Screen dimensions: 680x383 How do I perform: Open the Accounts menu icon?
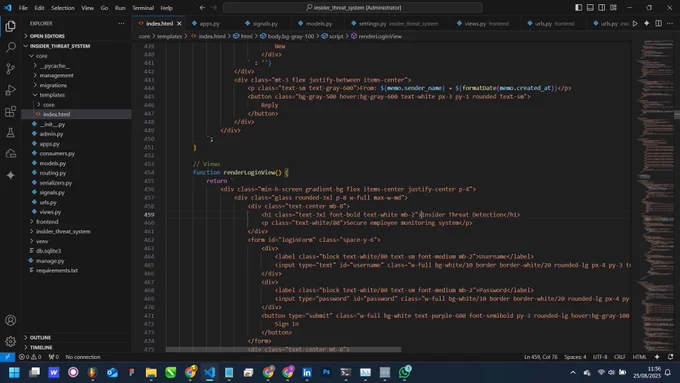[10, 321]
